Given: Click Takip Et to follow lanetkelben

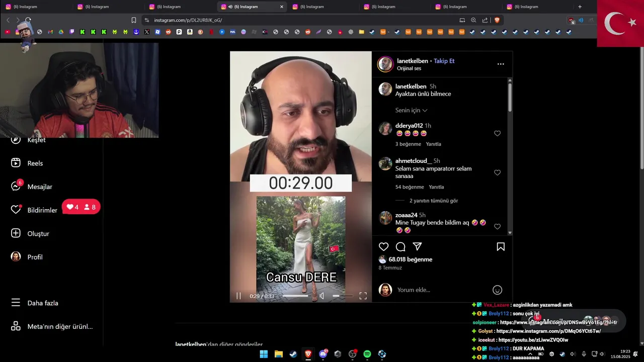Looking at the screenshot, I should click(x=444, y=61).
